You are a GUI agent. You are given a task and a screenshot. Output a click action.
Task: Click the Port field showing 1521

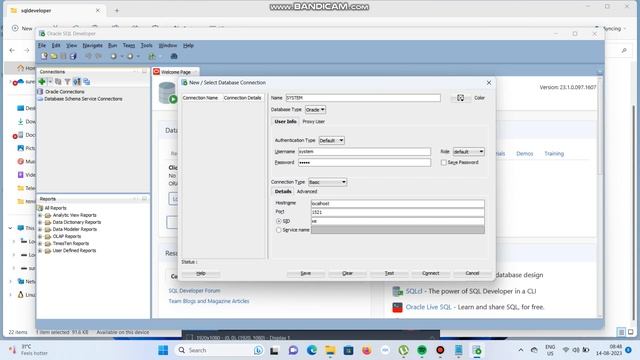pyautogui.click(x=398, y=212)
